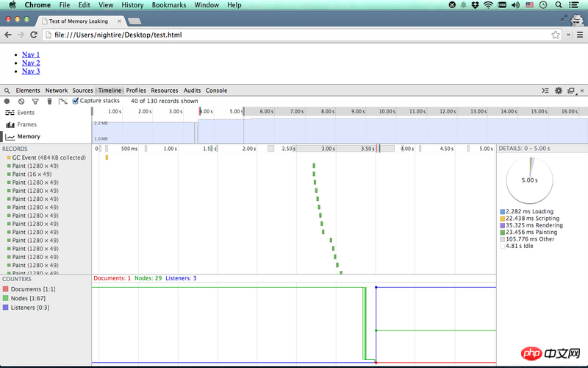Toggle the Listeners counter swatch

tap(6, 308)
